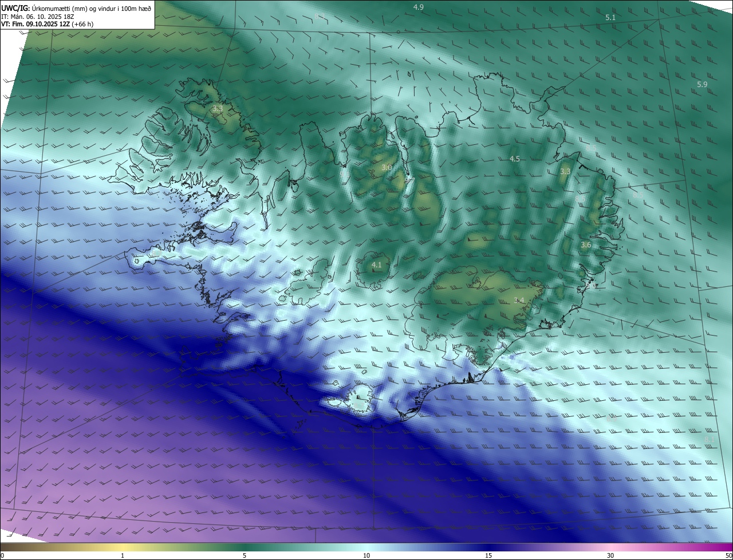Click the 5.1 value on the map
Screen dimensions: 733x560
pos(610,18)
